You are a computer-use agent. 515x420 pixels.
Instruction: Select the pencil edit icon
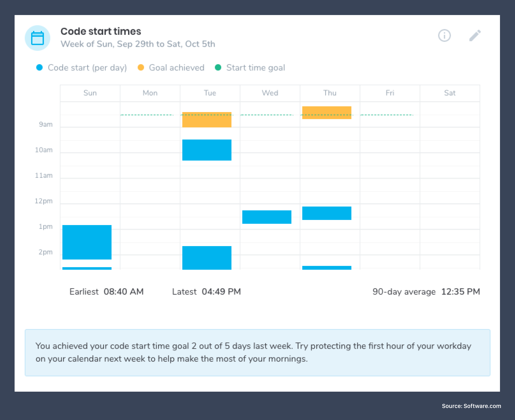coord(475,35)
